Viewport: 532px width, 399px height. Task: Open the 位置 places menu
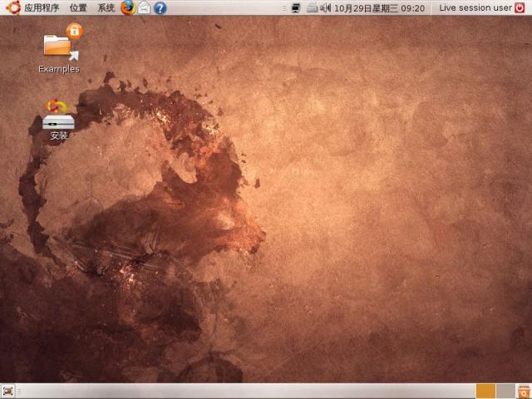tap(78, 7)
